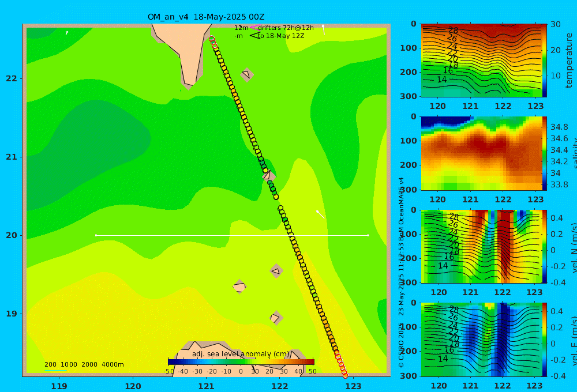The image size is (577, 392).
Task: Click the vel. E panel colorbar
Action: [x=544, y=340]
